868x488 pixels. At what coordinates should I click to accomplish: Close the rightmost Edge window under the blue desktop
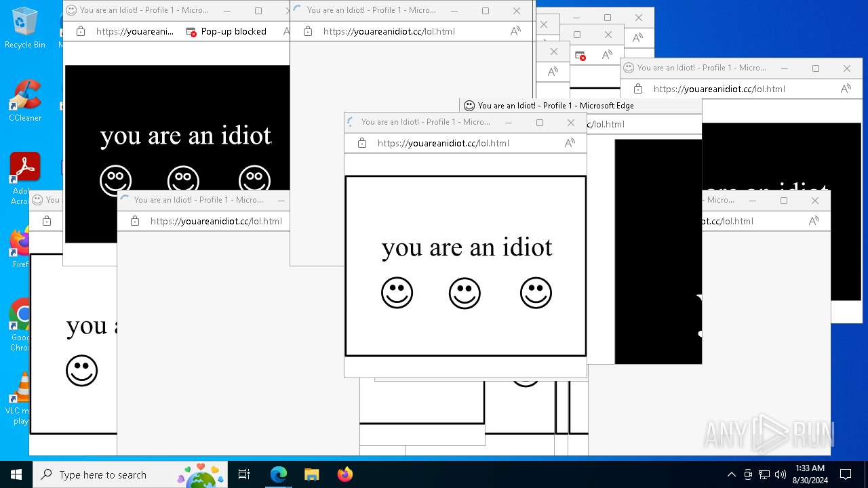pos(847,68)
